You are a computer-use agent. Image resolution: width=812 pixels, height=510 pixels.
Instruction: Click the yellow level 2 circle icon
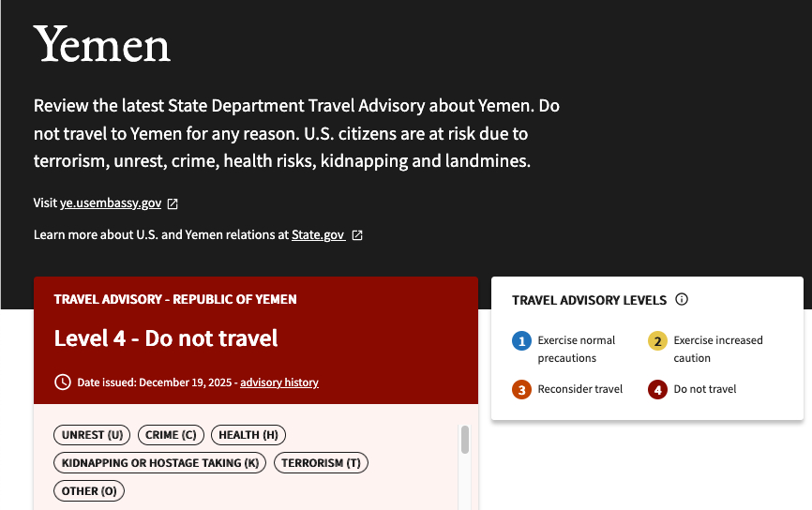(657, 341)
